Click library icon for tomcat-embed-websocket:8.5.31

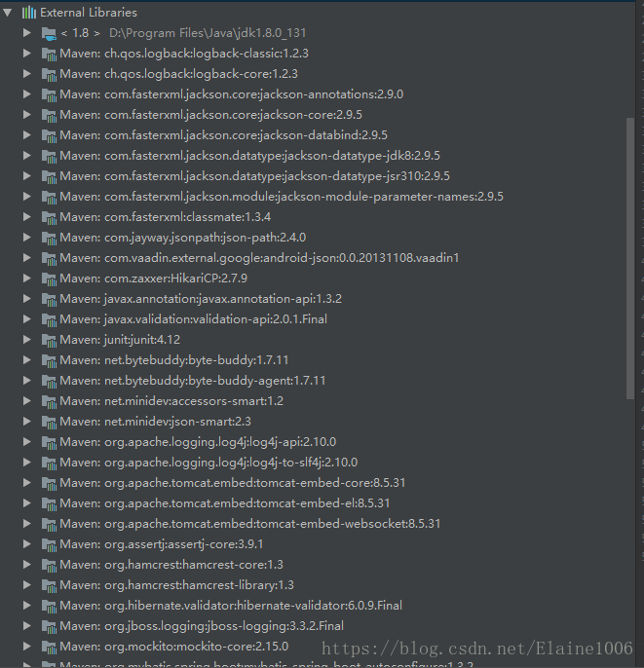tap(49, 524)
